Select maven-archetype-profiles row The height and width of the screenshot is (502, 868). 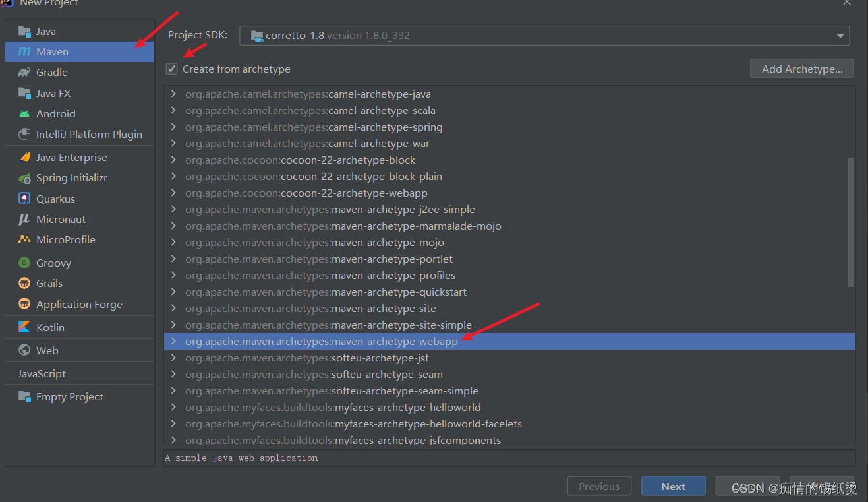(509, 275)
